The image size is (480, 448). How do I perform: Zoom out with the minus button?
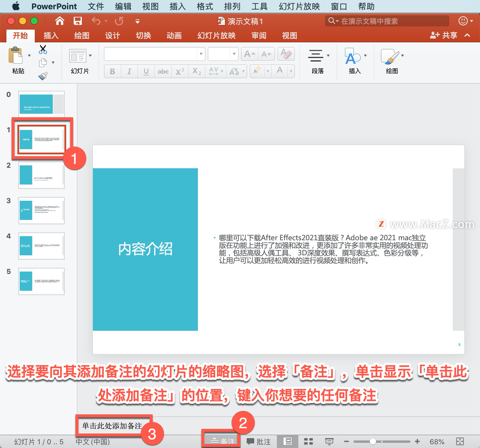[x=346, y=441]
